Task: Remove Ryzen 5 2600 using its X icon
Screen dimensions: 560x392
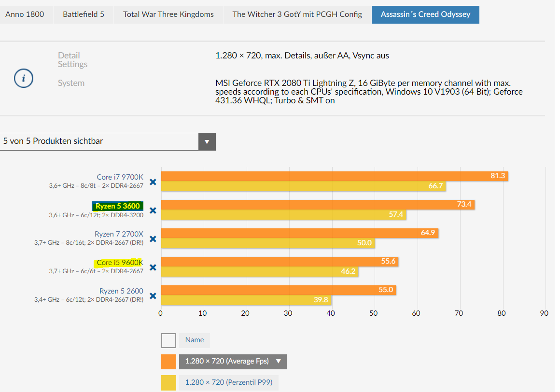Action: 153,296
